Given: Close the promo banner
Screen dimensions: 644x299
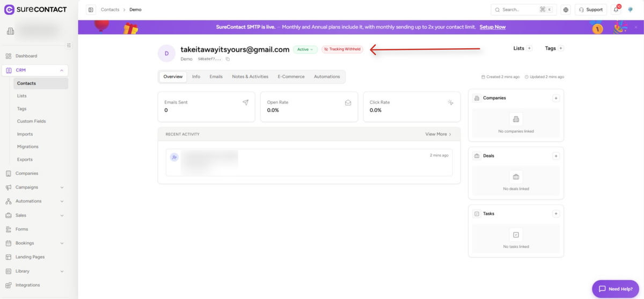Looking at the screenshot, I should (636, 27).
